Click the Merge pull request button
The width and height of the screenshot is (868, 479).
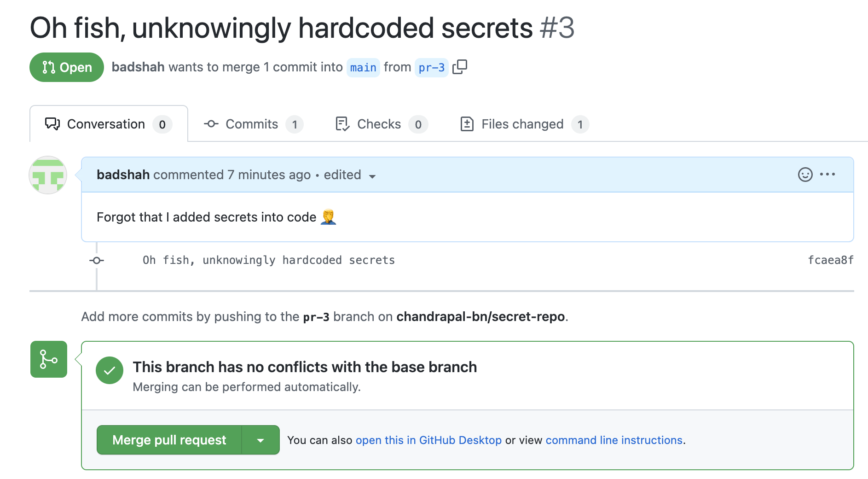tap(169, 440)
